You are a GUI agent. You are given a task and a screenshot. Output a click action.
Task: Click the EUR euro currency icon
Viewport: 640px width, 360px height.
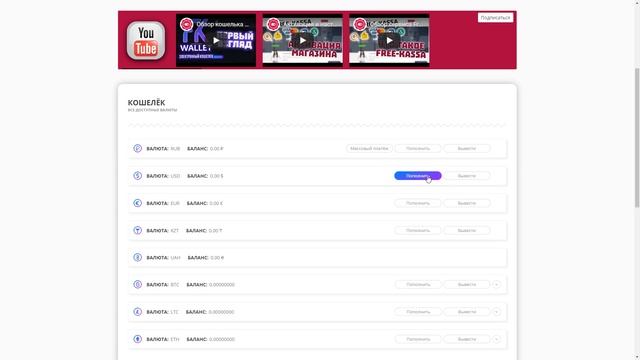(x=138, y=203)
